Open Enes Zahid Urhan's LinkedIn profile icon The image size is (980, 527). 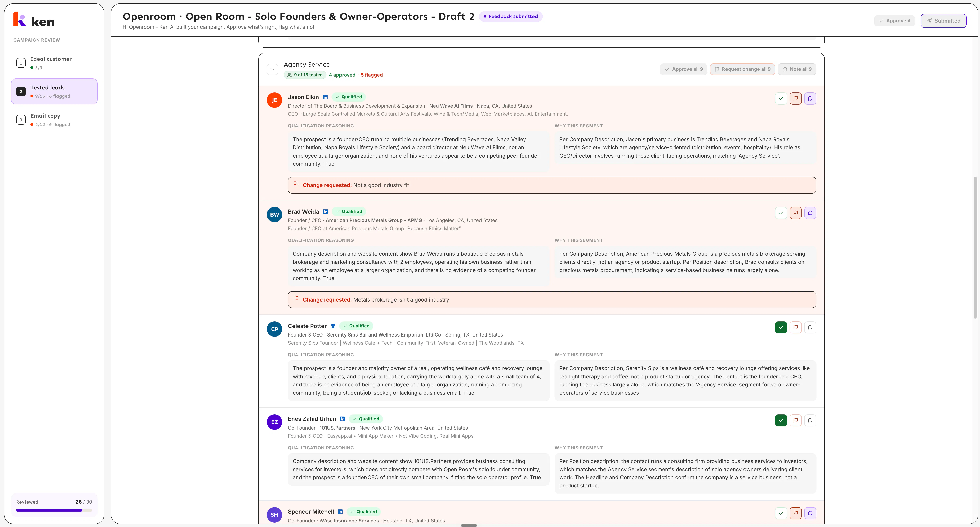(x=342, y=419)
